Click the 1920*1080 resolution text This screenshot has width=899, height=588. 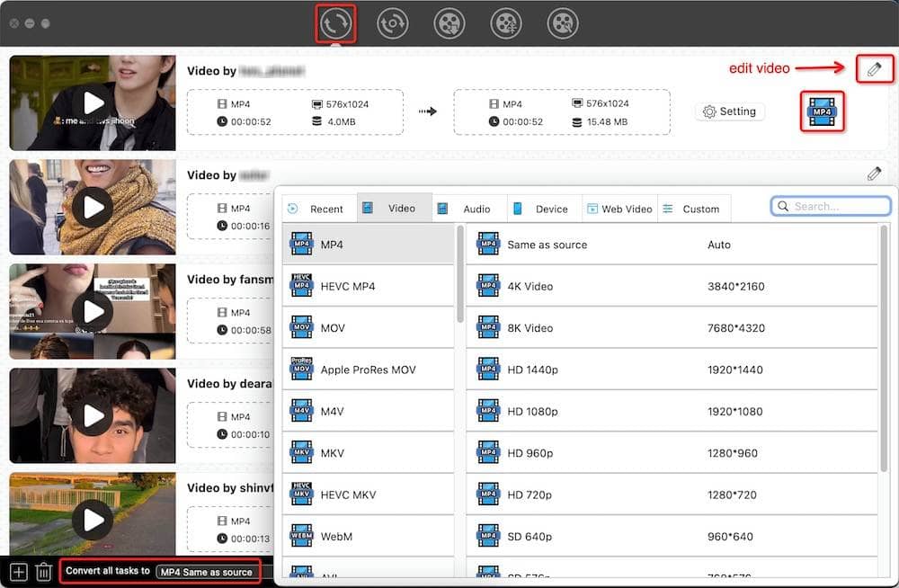pyautogui.click(x=735, y=411)
